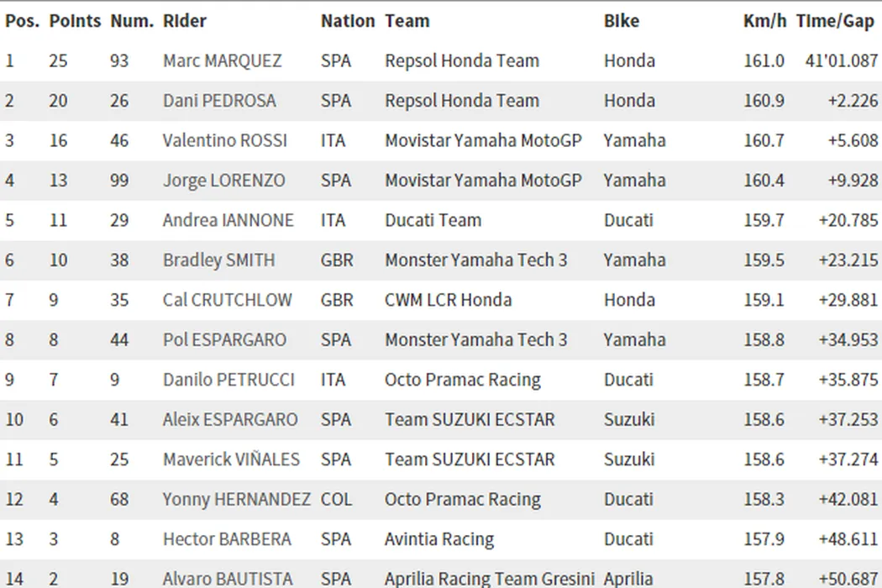Click the Ducati Team cell
The height and width of the screenshot is (588, 882).
[x=433, y=220]
